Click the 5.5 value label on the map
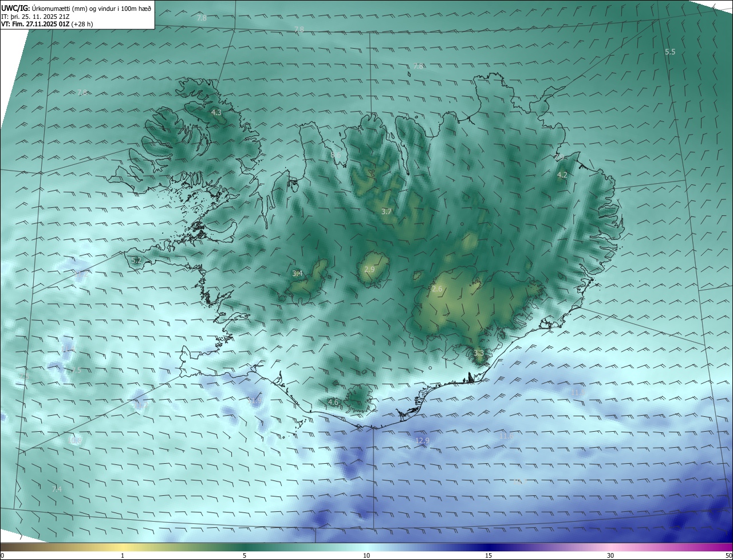The height and width of the screenshot is (560, 733). pos(670,52)
